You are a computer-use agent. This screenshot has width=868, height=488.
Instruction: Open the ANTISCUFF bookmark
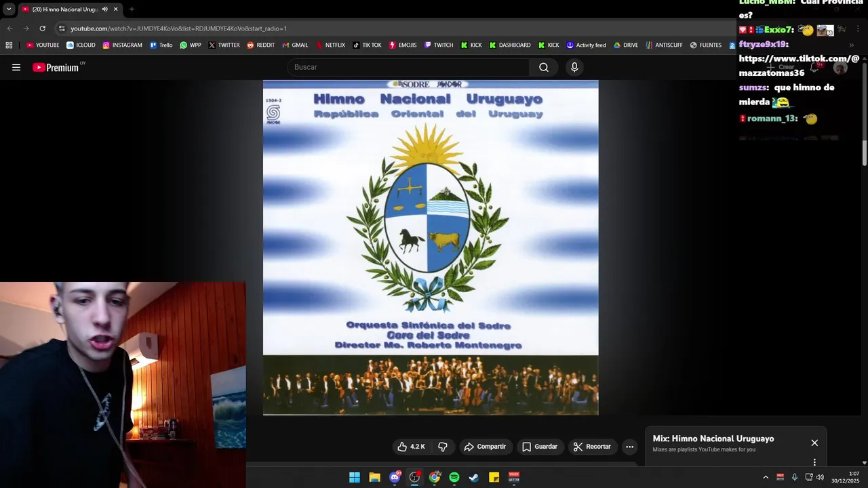[x=664, y=45]
